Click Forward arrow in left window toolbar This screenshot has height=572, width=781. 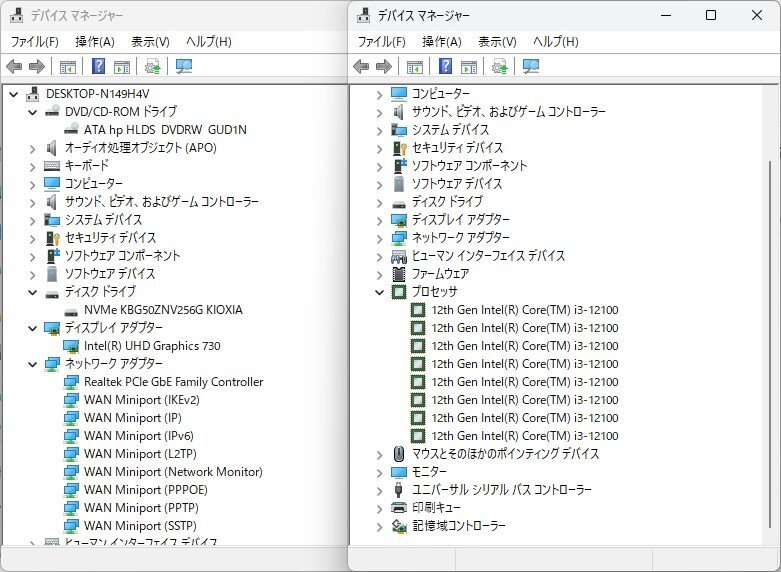click(37, 66)
